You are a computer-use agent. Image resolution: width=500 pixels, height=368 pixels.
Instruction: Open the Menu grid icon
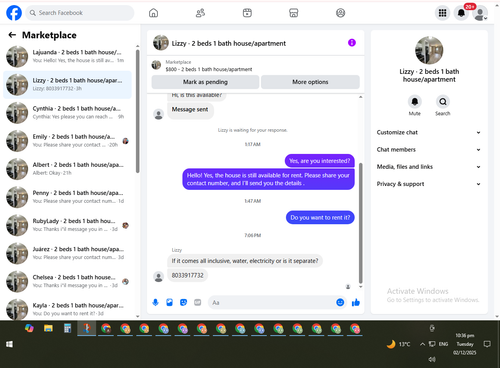tap(442, 13)
